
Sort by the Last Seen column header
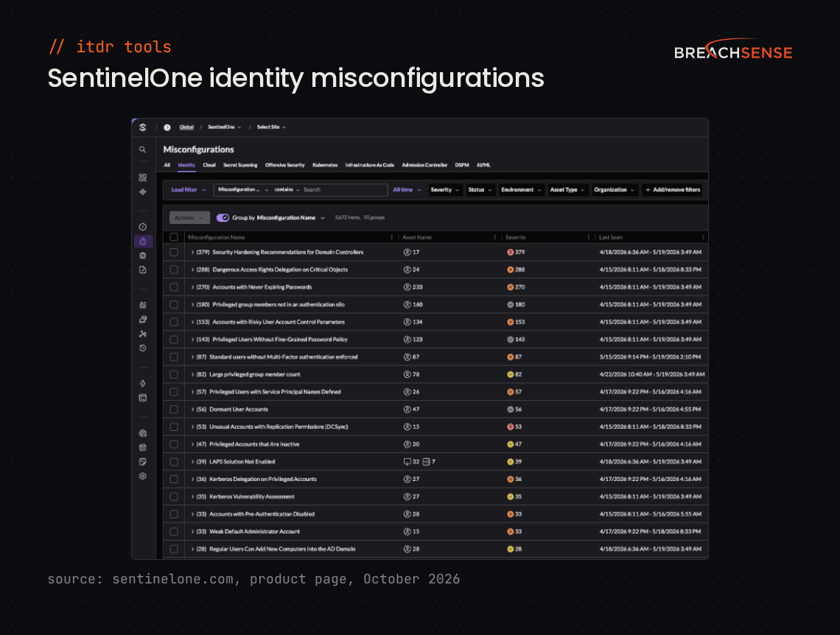tap(611, 237)
